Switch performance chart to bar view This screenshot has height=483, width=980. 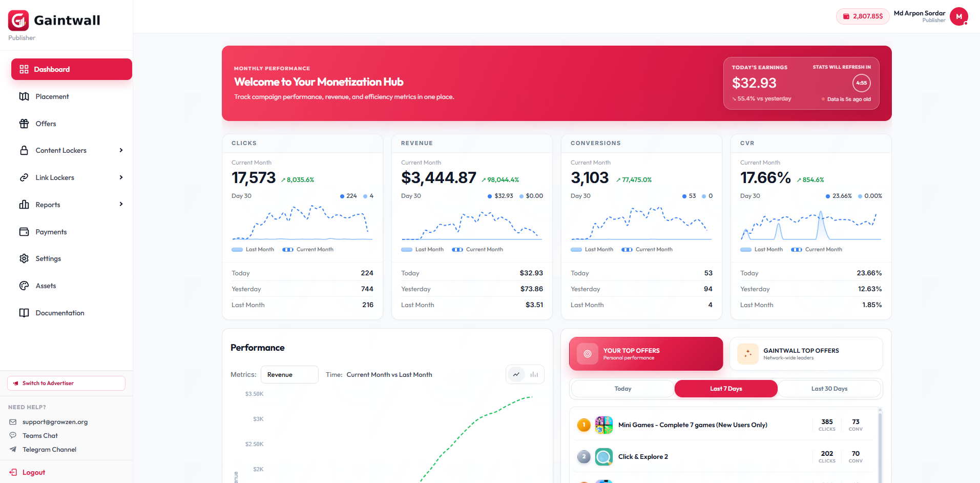click(x=534, y=374)
